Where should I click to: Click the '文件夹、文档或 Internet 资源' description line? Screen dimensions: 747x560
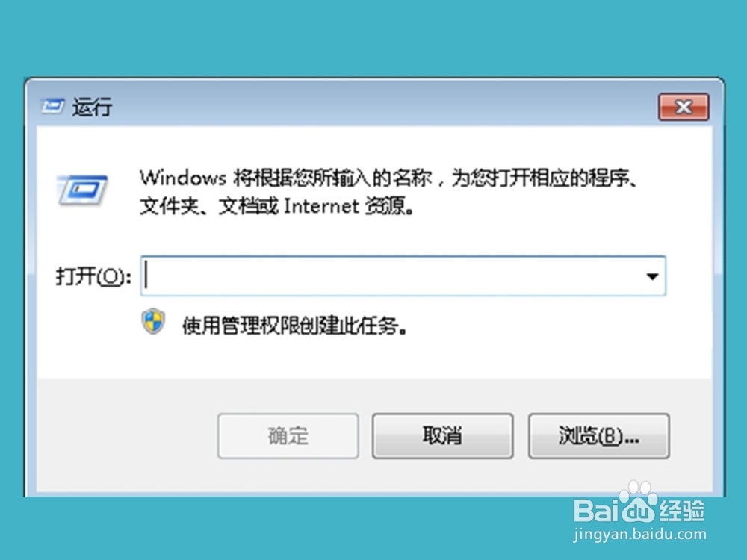[x=277, y=206]
